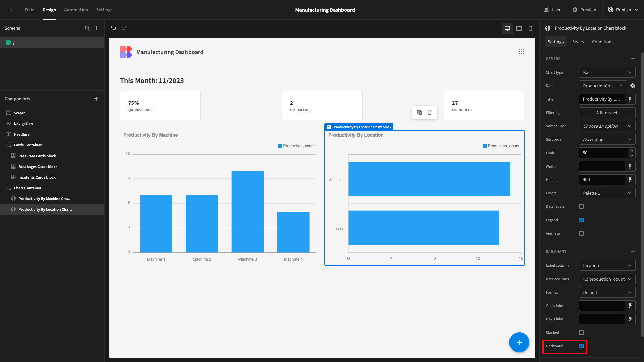The height and width of the screenshot is (362, 644).
Task: Open X axis label binding icon
Action: coord(630,319)
